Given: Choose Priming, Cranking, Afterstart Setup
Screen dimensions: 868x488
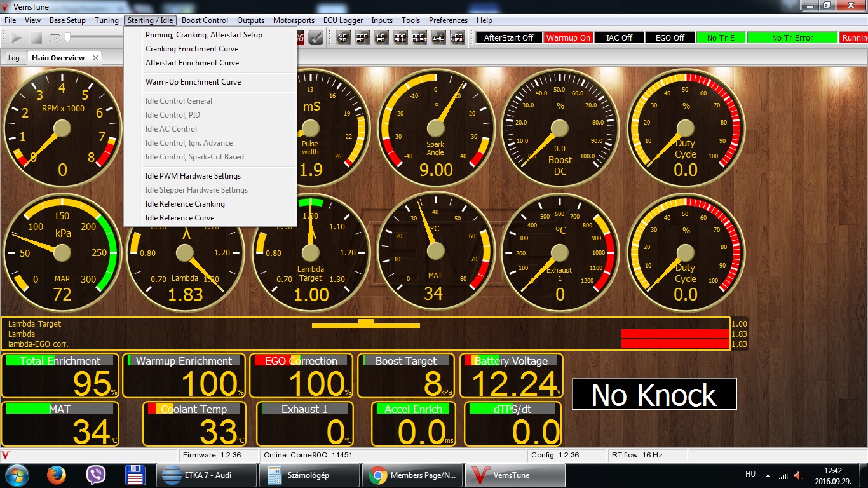Looking at the screenshot, I should click(x=210, y=35).
